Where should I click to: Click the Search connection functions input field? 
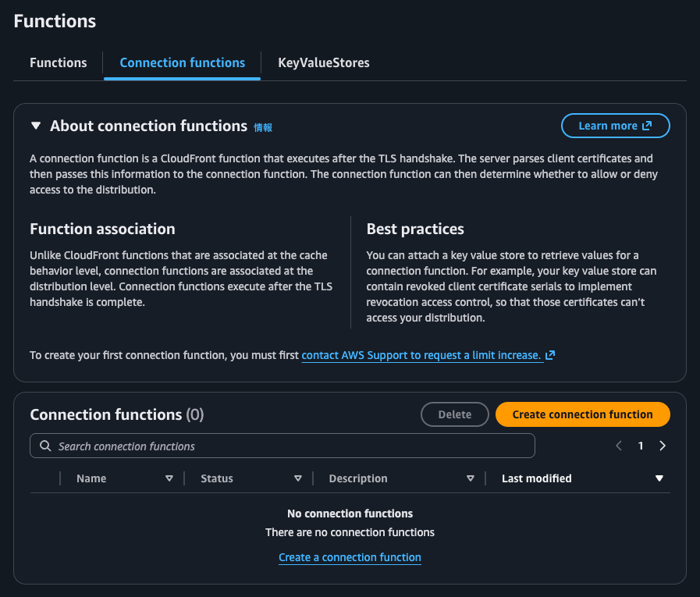[282, 445]
